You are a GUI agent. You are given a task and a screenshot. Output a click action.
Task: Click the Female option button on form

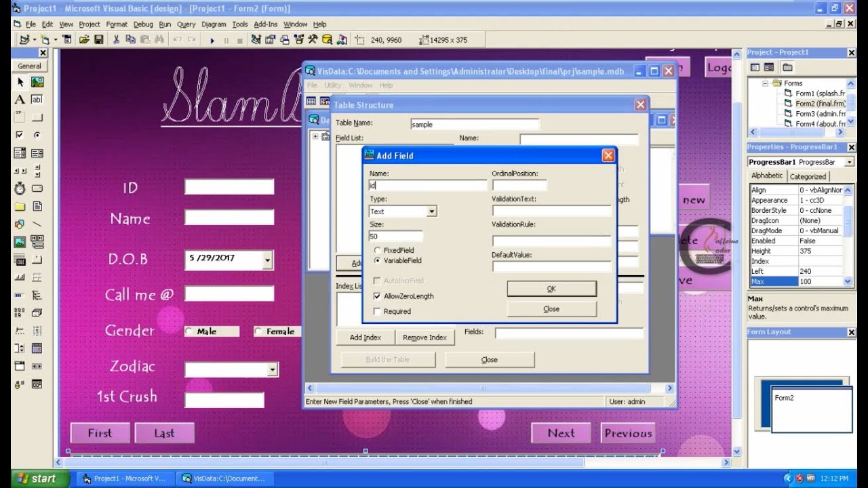[258, 331]
